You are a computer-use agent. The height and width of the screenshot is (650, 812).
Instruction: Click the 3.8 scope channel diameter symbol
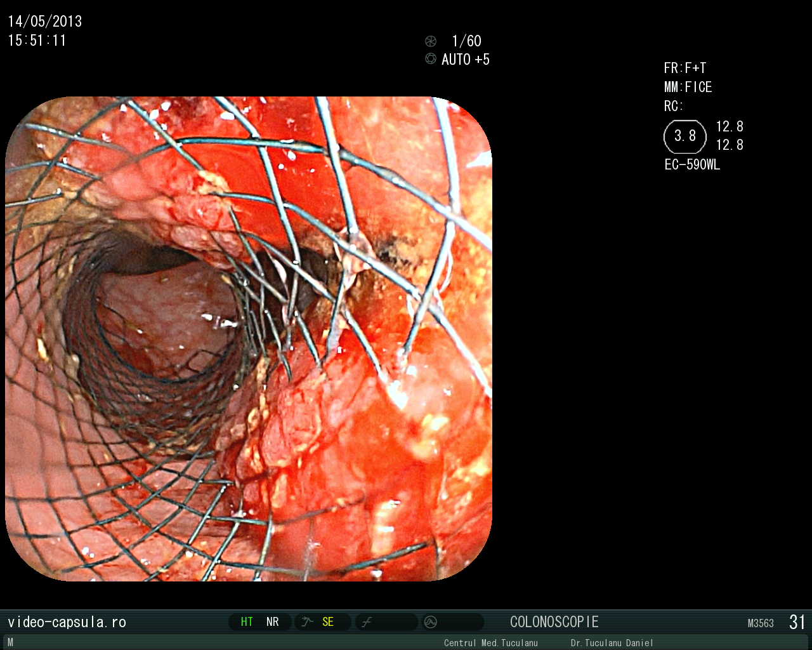(x=685, y=136)
